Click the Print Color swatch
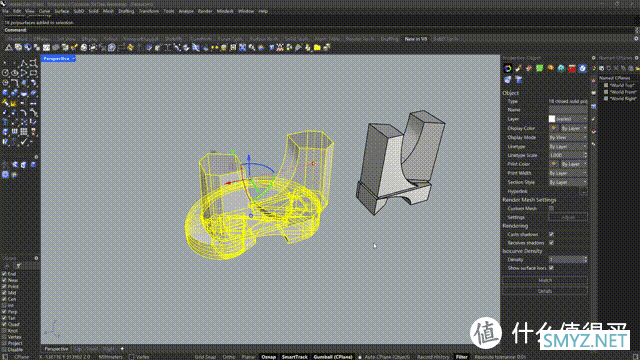 tap(554, 164)
